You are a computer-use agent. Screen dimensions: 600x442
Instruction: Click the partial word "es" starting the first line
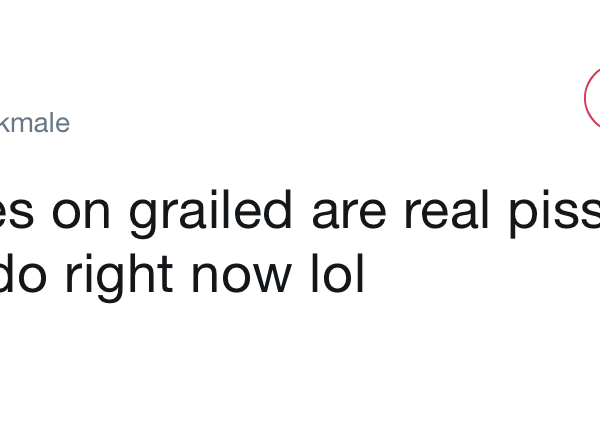click(x=17, y=211)
